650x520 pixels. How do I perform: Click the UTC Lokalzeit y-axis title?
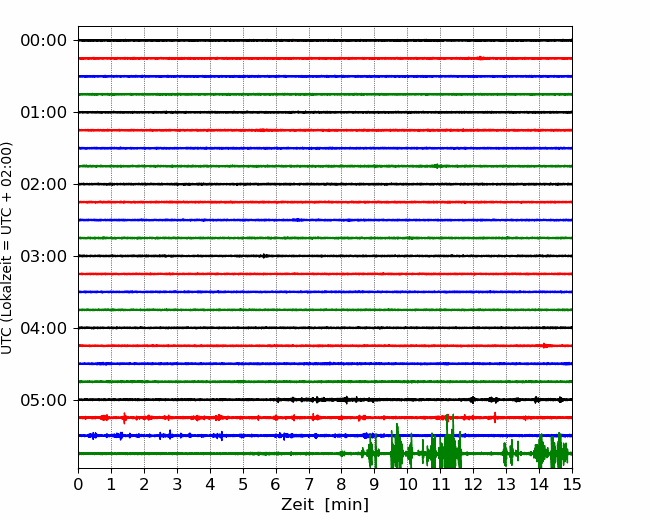tap(6, 248)
